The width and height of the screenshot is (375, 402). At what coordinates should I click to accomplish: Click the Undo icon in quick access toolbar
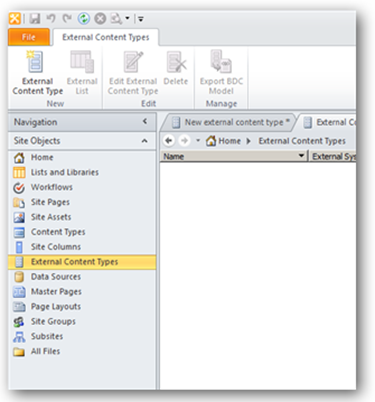[51, 18]
